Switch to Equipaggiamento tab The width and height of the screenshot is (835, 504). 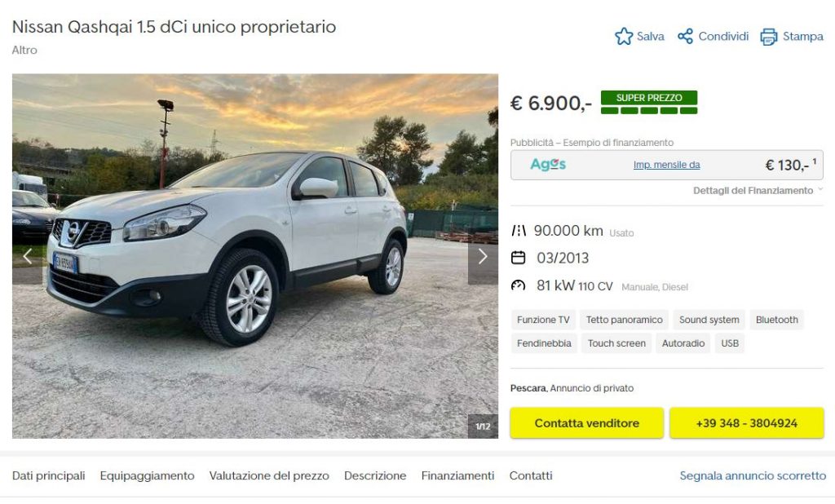[147, 475]
